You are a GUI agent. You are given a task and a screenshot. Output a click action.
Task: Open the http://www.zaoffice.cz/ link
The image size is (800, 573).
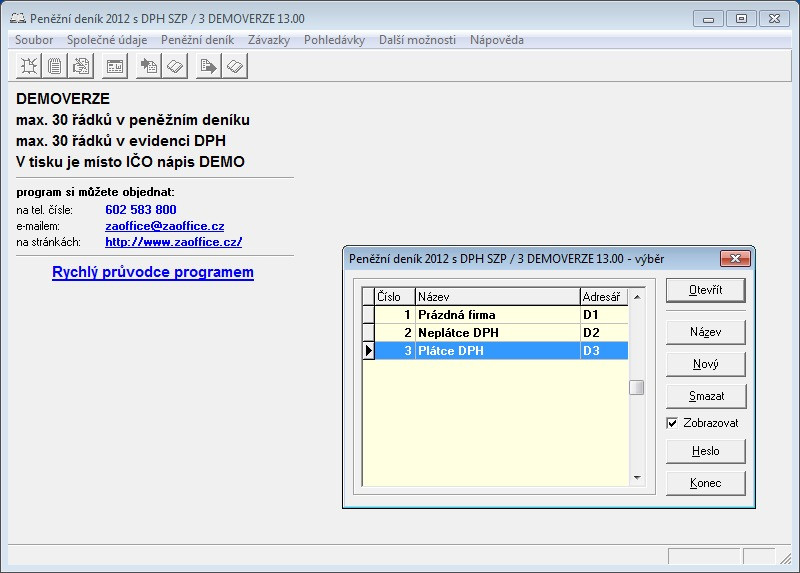(x=173, y=242)
